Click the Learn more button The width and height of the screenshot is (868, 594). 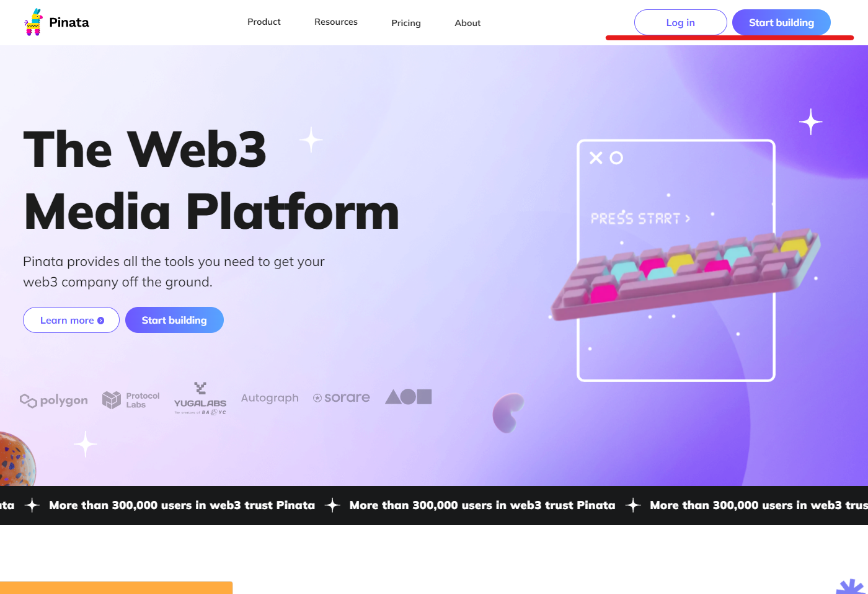[71, 320]
